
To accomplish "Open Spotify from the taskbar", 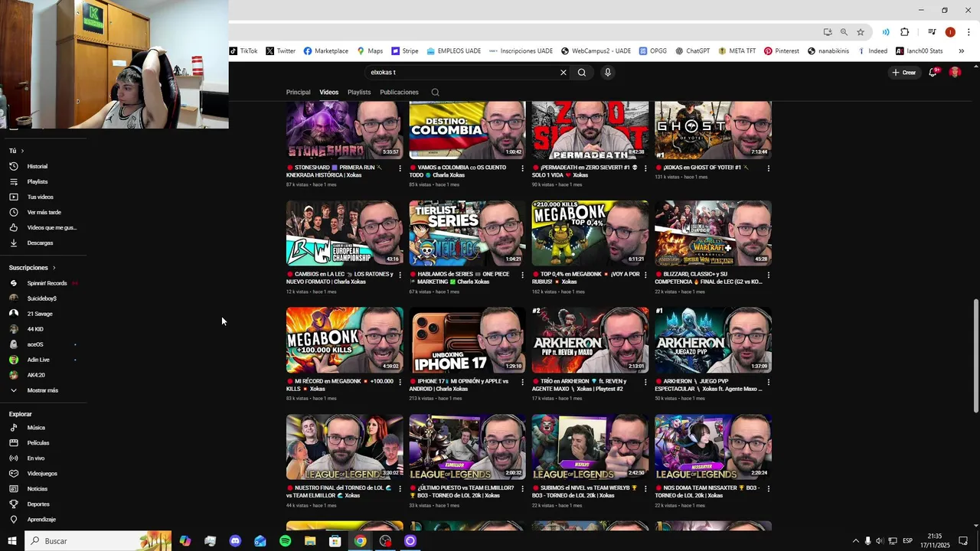I will 285,541.
